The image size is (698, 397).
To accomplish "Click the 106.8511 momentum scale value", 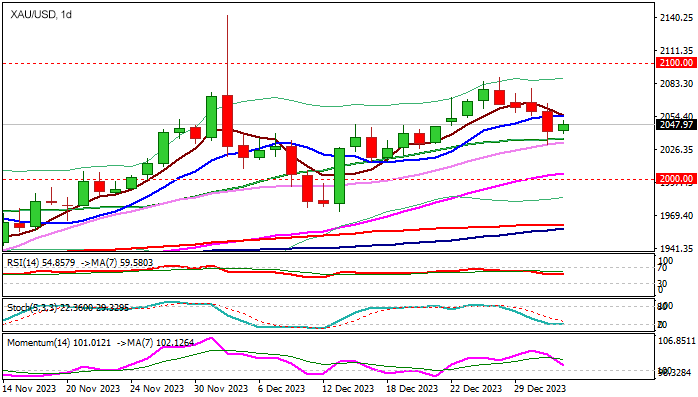I will (677, 341).
